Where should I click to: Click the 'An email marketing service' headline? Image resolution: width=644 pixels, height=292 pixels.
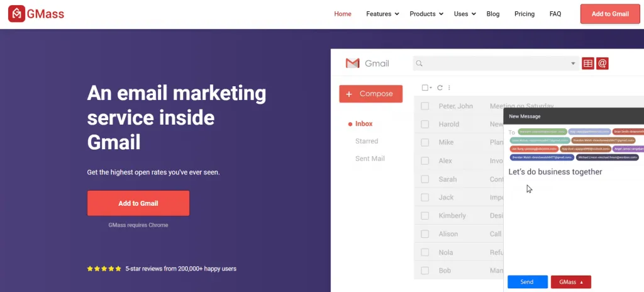click(x=177, y=118)
